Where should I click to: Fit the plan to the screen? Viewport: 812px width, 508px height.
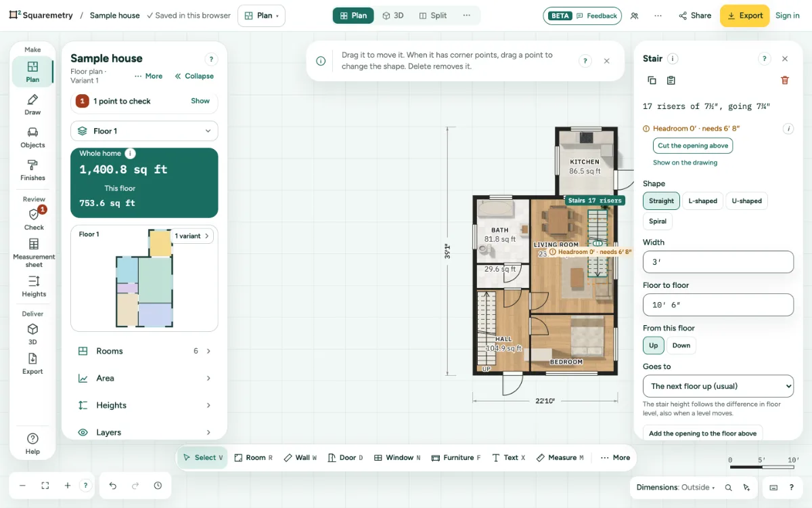click(45, 486)
